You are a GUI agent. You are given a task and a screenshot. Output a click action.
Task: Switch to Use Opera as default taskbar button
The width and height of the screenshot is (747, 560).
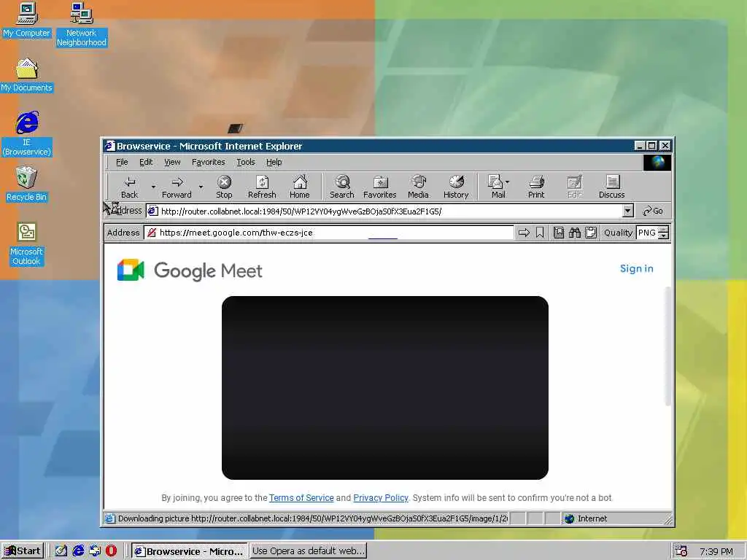pyautogui.click(x=309, y=551)
